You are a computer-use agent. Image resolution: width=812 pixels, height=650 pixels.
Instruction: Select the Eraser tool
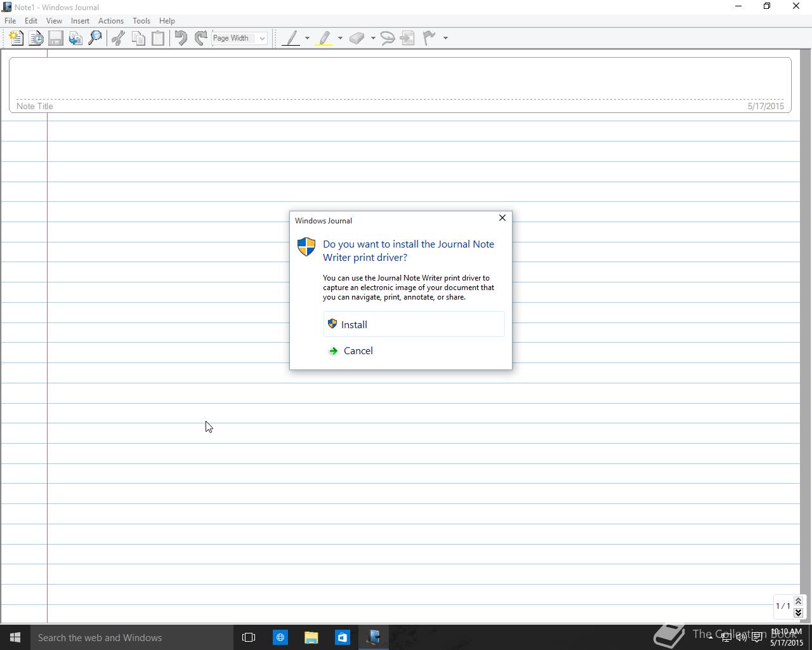pyautogui.click(x=357, y=38)
